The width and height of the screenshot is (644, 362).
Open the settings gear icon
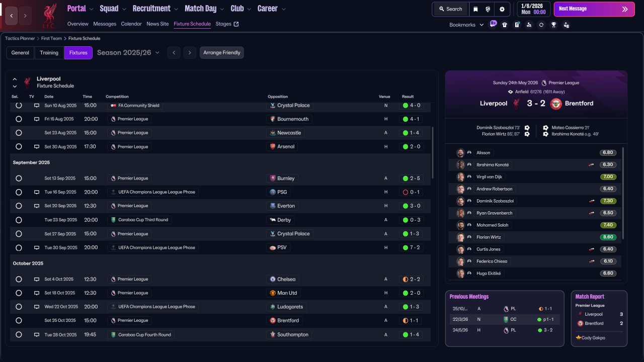(x=502, y=9)
